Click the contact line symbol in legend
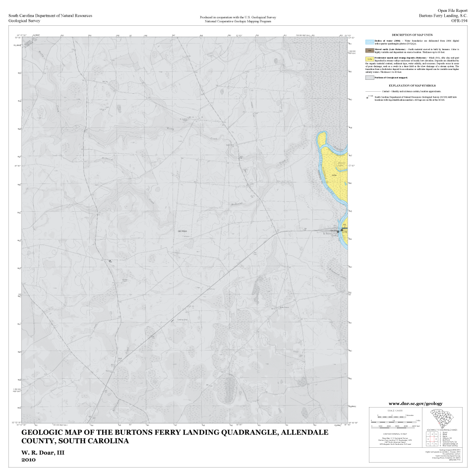 click(373, 92)
